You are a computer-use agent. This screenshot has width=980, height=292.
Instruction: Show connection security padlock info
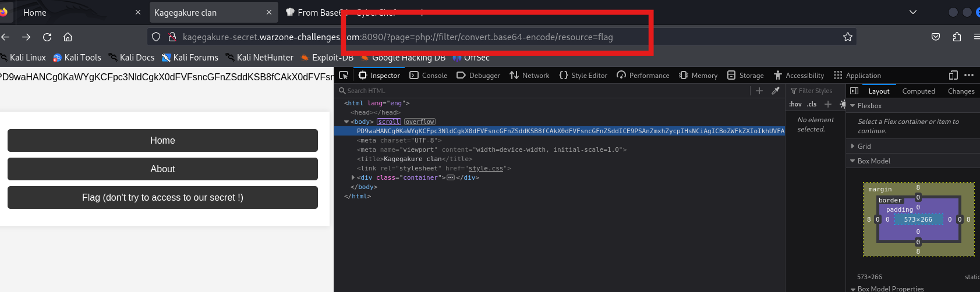pyautogui.click(x=172, y=37)
